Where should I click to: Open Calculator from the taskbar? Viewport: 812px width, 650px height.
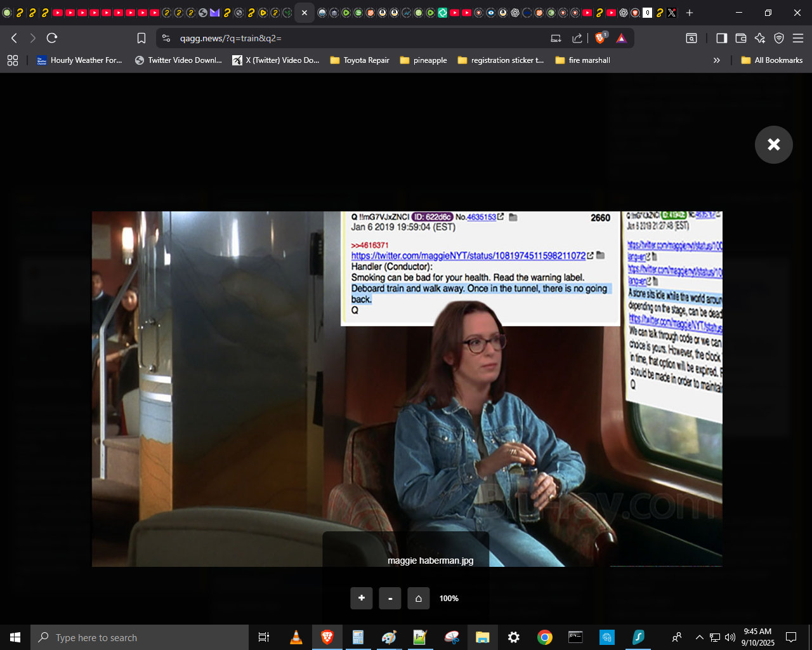(358, 637)
